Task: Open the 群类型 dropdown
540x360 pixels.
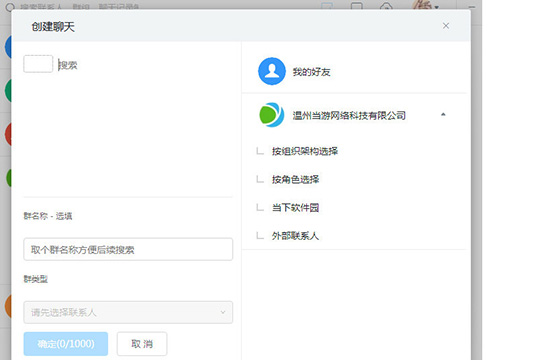Action: tap(128, 312)
